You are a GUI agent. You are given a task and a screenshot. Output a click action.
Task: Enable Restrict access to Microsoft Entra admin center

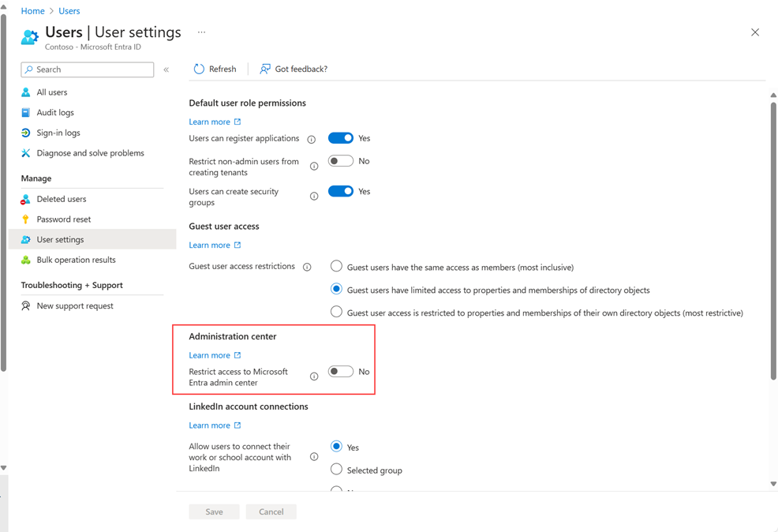[340, 371]
